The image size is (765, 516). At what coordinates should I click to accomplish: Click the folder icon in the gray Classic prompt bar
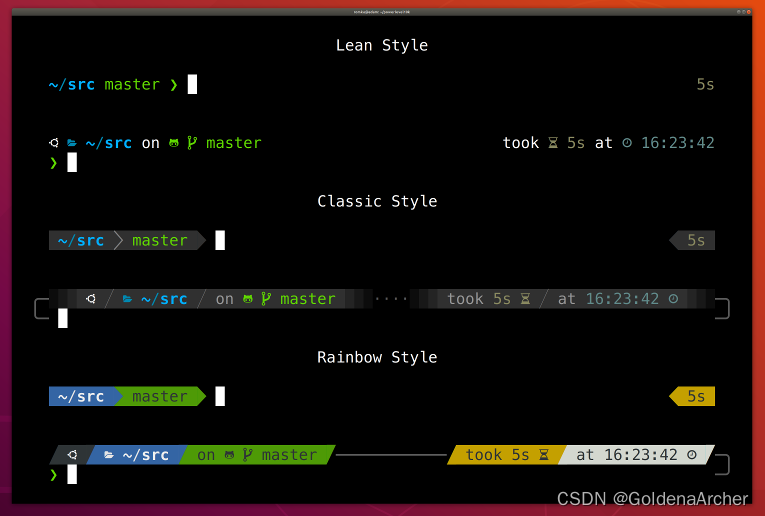tap(127, 299)
